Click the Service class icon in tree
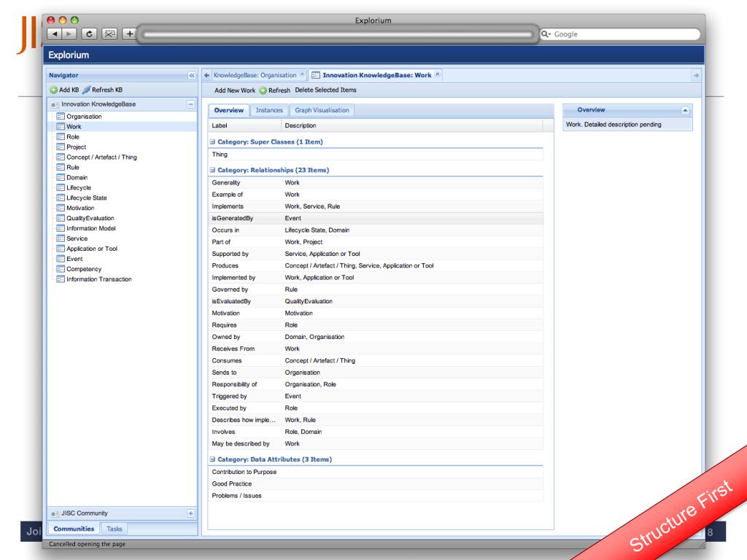Viewport: 747px width, 560px height. (61, 238)
